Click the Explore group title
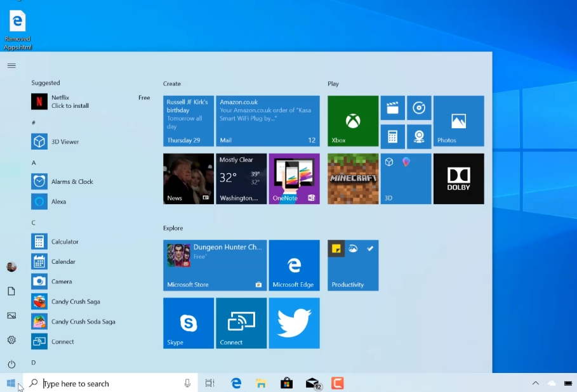This screenshot has width=577, height=392. coord(173,228)
